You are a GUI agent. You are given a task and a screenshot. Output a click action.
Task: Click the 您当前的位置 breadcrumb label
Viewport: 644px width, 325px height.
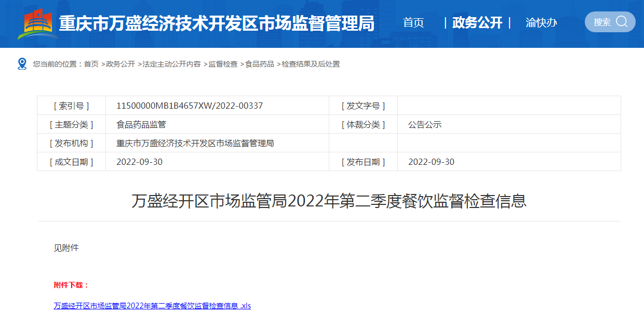pos(58,64)
